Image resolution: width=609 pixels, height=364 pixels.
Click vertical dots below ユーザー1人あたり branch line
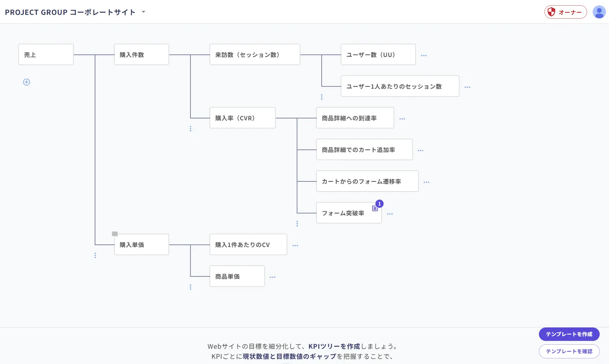click(322, 97)
